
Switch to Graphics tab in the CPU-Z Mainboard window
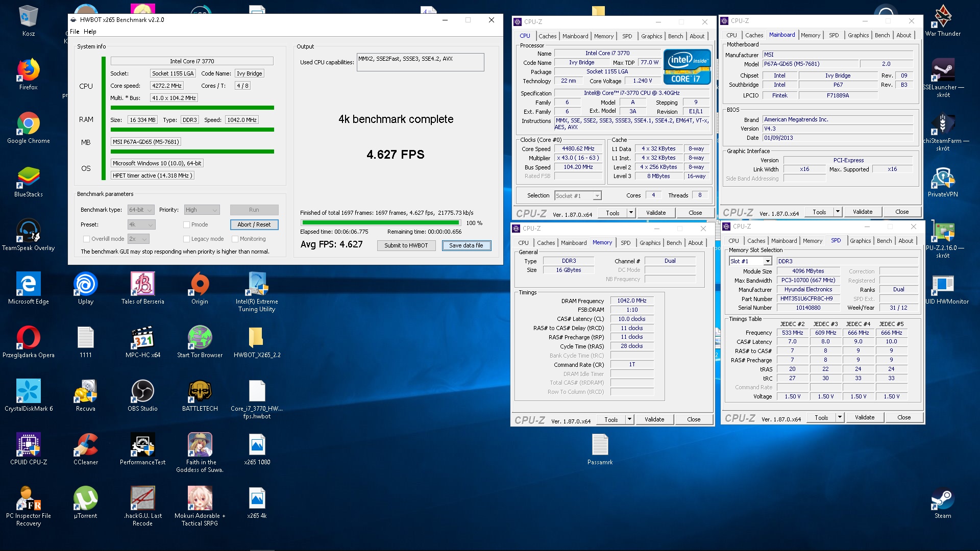tap(858, 35)
